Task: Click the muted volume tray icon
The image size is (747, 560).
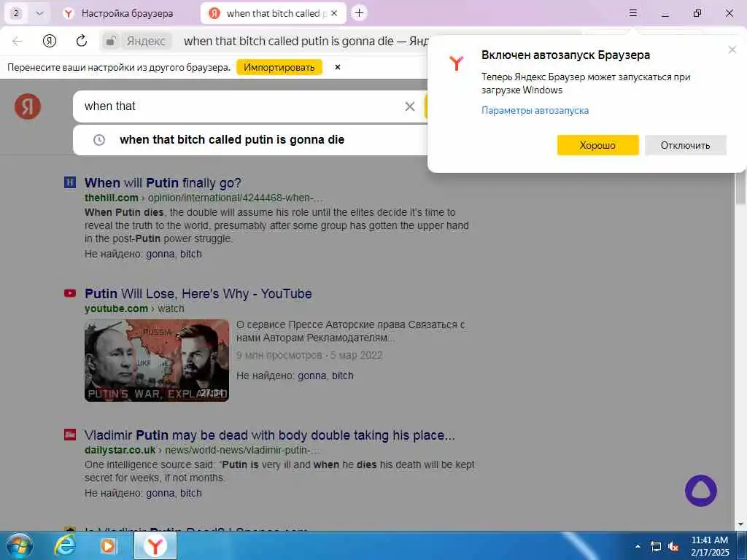Action: click(x=673, y=547)
